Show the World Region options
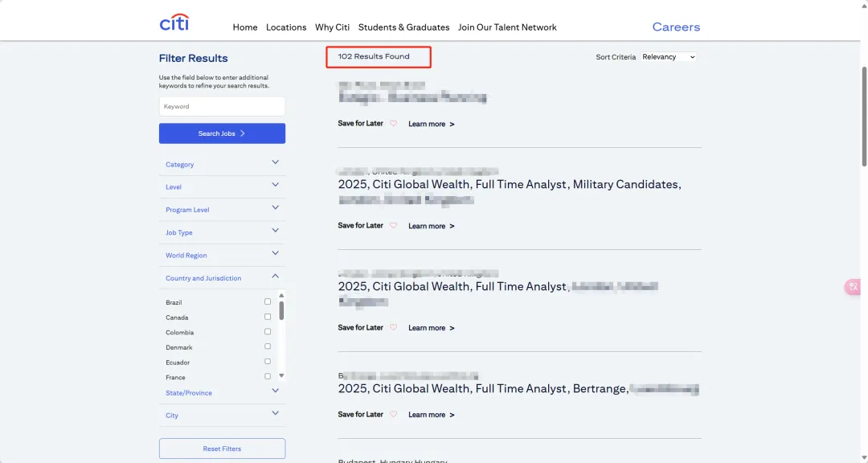 [x=222, y=255]
